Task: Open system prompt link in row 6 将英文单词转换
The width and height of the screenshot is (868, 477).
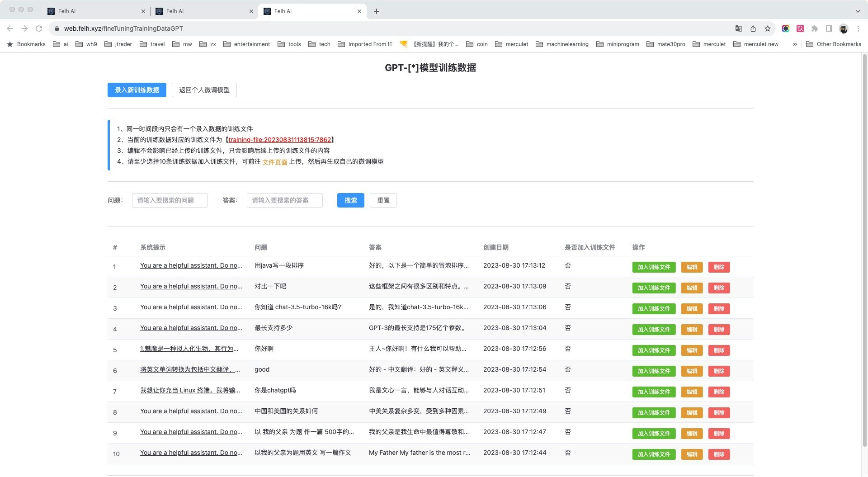Action: (x=190, y=369)
